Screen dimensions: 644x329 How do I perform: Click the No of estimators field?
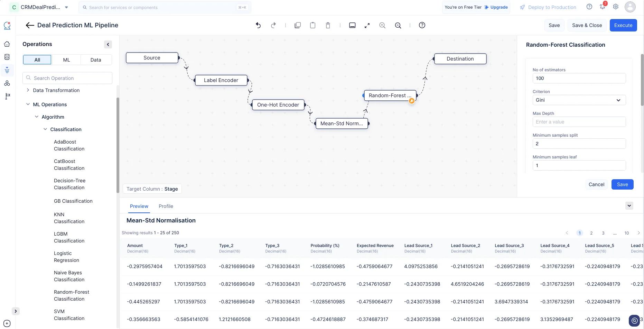[579, 78]
